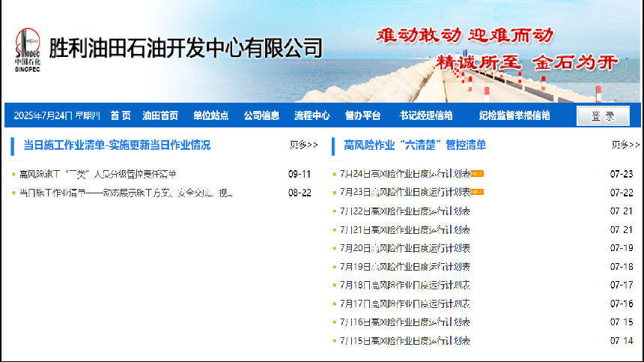Click NEW badge beside 7月24日 plan
Viewport: 644px width, 362px height.
(477, 173)
